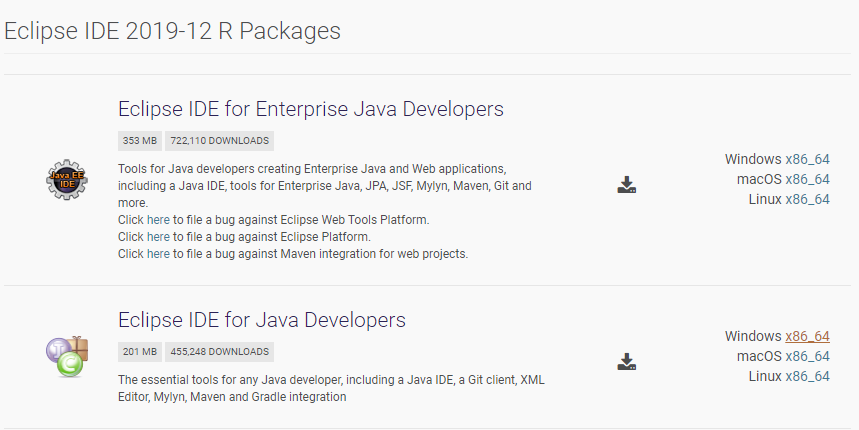Download Java Developers Linux x86_64 build
This screenshot has height=430, width=859.
[808, 376]
